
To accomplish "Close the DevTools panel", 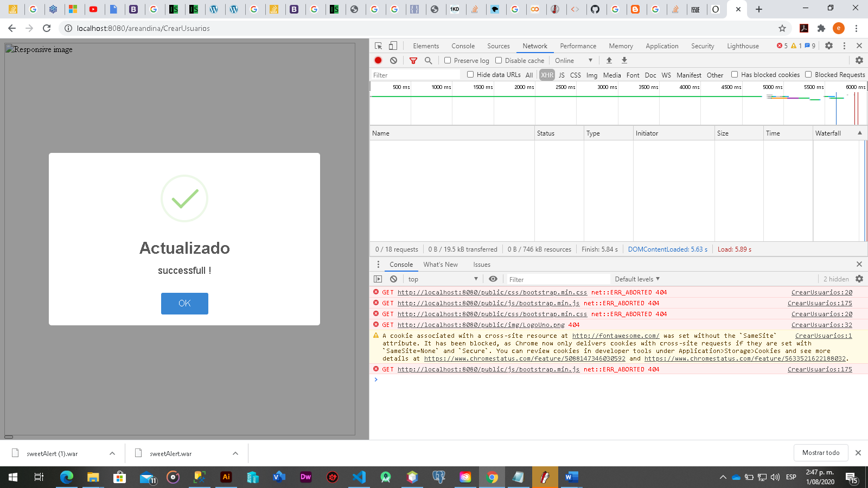I will [859, 46].
